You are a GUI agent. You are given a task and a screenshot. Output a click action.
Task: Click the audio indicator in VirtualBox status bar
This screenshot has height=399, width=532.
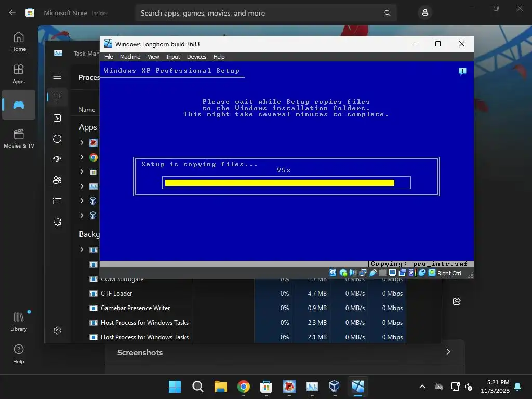click(x=353, y=273)
